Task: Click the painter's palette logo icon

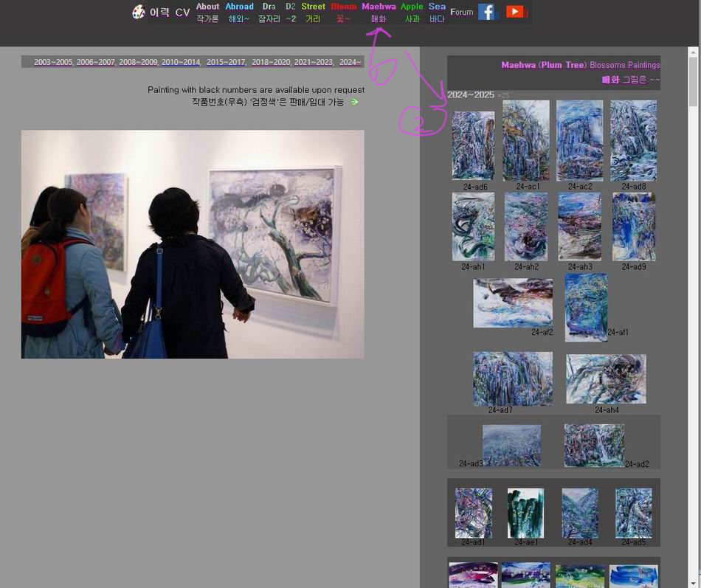Action: point(139,12)
